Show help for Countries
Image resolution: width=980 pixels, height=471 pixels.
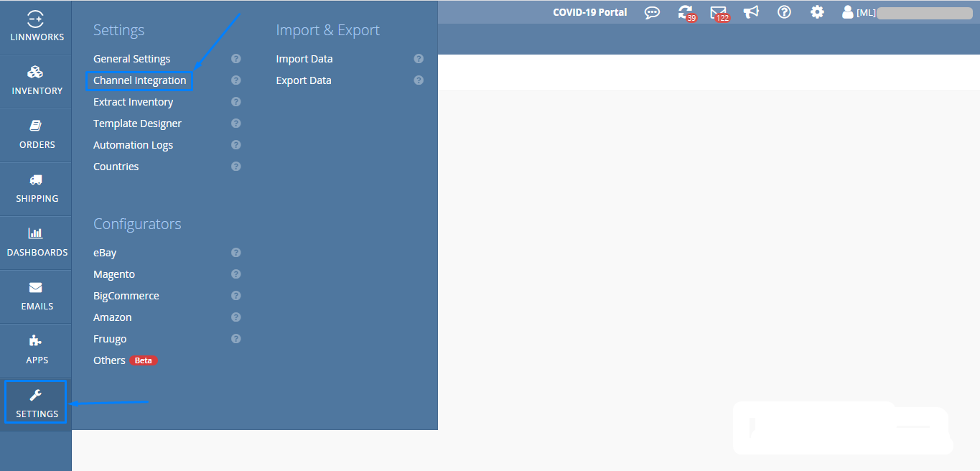click(236, 167)
